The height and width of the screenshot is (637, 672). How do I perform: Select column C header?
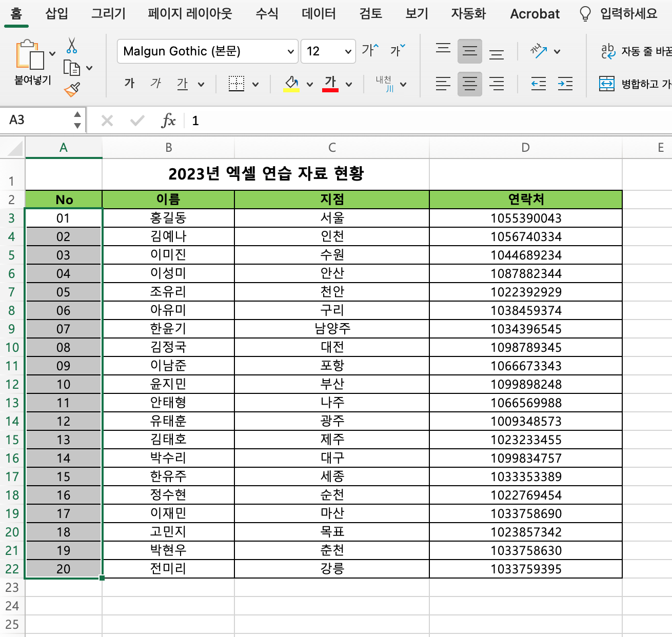(332, 148)
